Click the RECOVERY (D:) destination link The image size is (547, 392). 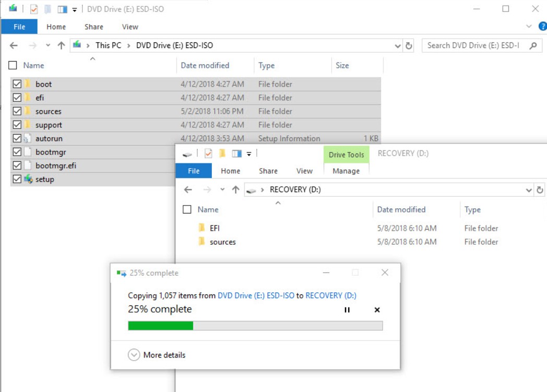tap(330, 295)
